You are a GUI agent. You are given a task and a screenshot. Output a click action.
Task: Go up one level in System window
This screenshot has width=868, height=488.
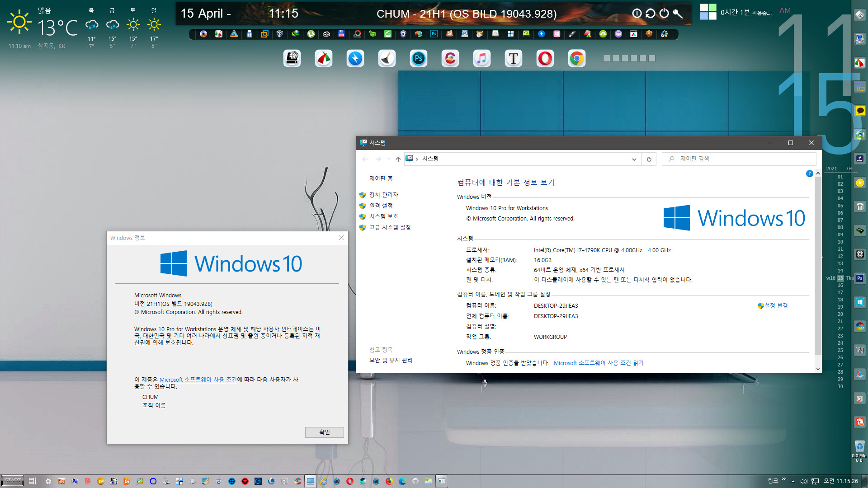pyautogui.click(x=398, y=159)
